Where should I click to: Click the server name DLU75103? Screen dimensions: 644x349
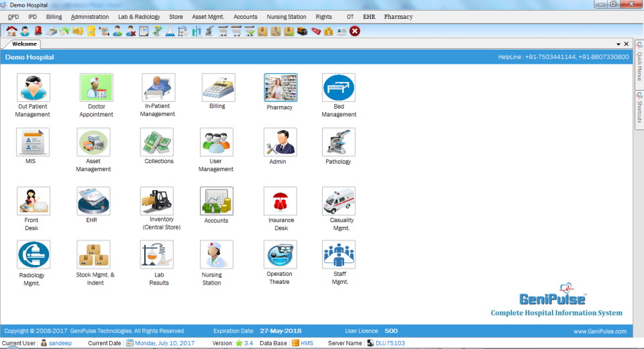(x=390, y=343)
